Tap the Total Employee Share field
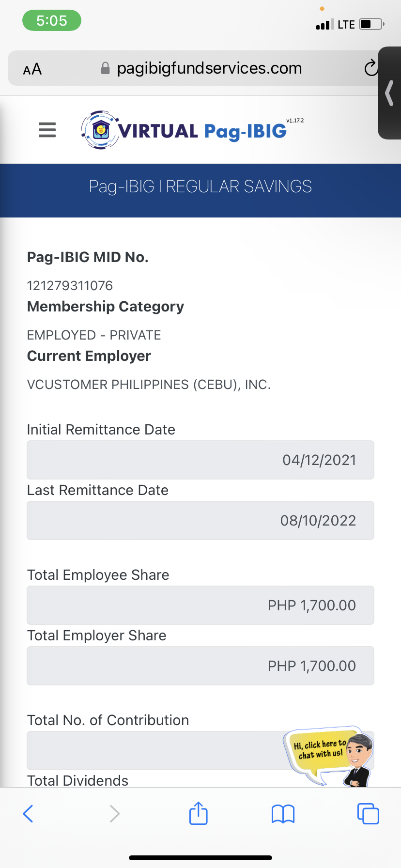 [x=200, y=605]
